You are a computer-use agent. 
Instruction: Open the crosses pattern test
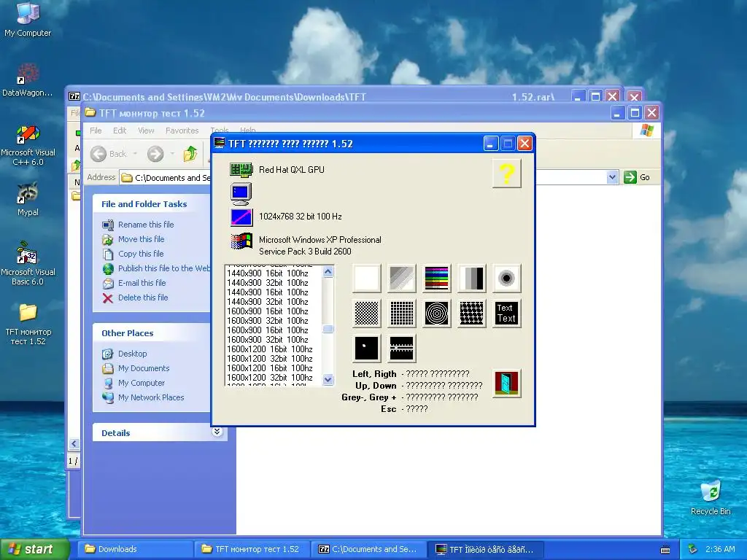click(472, 314)
